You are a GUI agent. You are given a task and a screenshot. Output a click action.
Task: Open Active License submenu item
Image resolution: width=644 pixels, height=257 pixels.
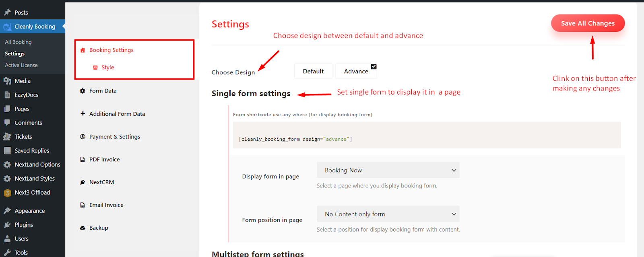21,65
